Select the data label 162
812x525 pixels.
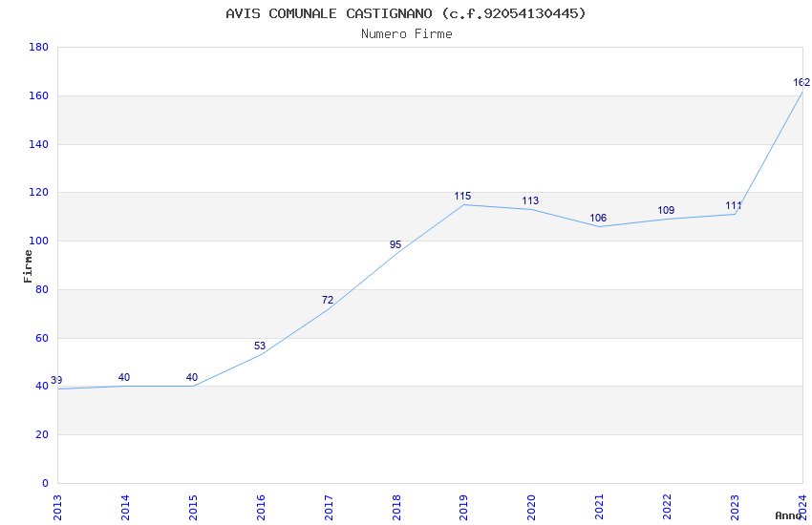(801, 83)
